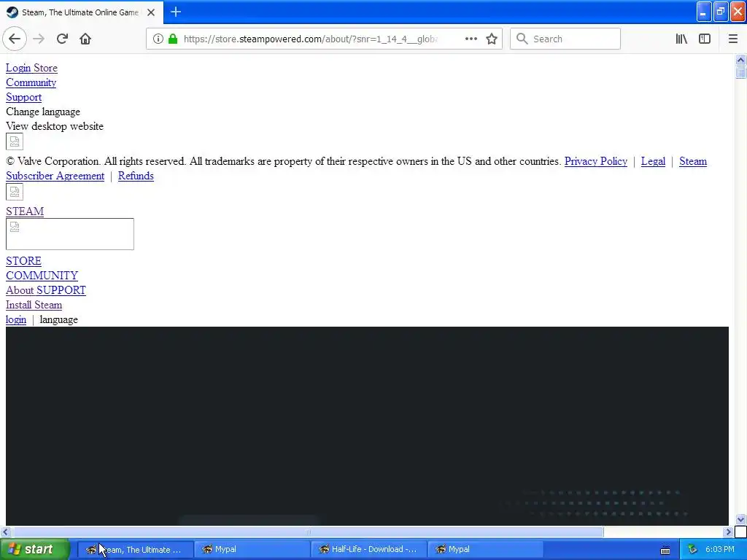Switch to the last Mypal taskbar window
Screen dimensions: 747x560
click(x=485, y=550)
